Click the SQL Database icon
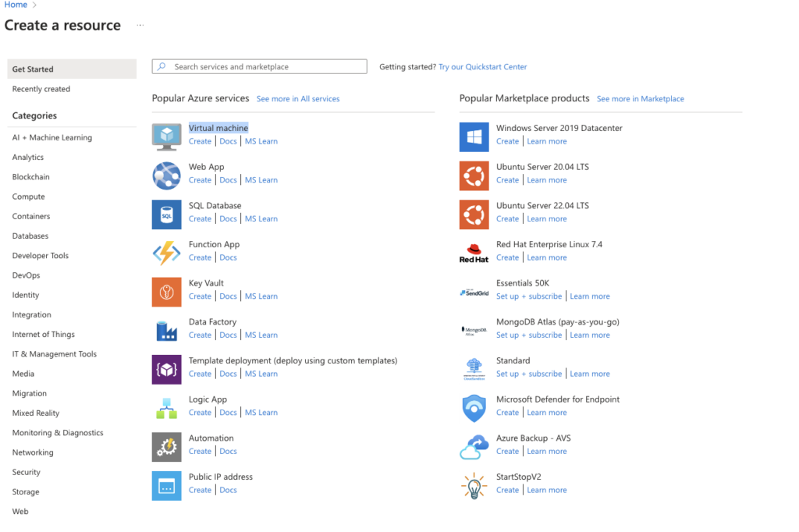This screenshot has width=799, height=532. coord(167,214)
